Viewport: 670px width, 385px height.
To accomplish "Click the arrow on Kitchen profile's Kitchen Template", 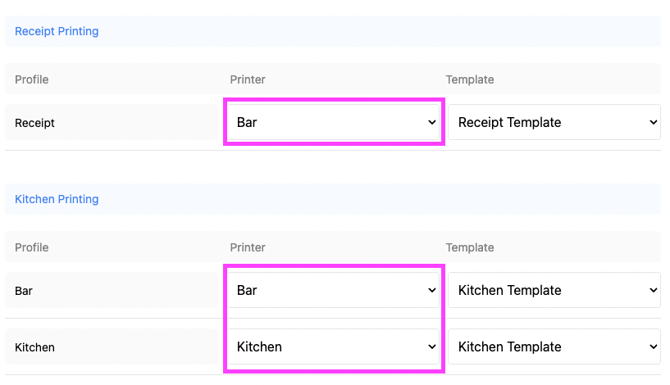I will 653,347.
